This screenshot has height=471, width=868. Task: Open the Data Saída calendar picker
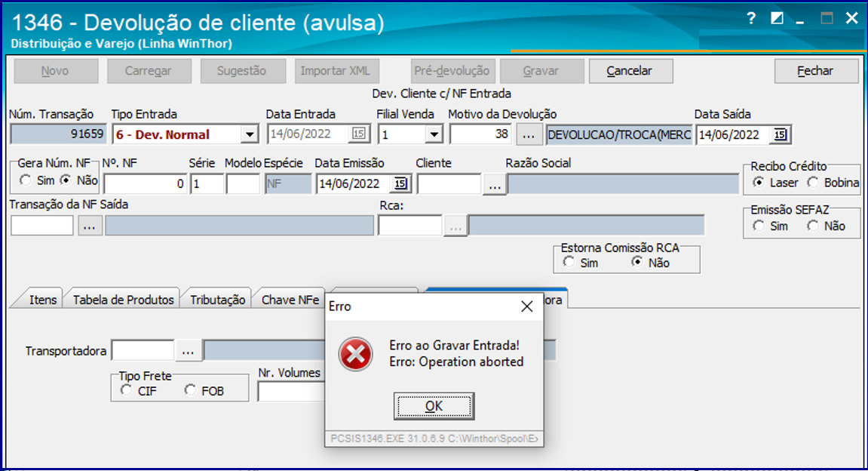[780, 134]
